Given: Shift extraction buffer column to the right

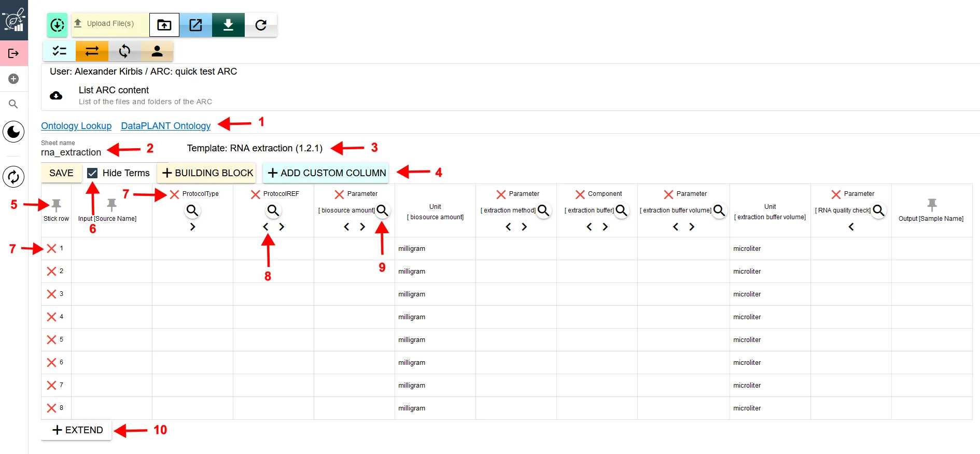Looking at the screenshot, I should point(605,227).
